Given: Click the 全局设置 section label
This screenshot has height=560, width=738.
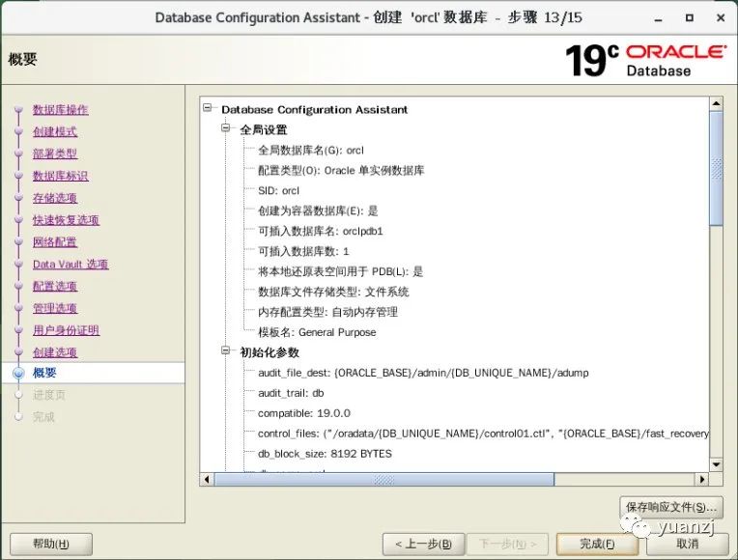Looking at the screenshot, I should coord(263,130).
